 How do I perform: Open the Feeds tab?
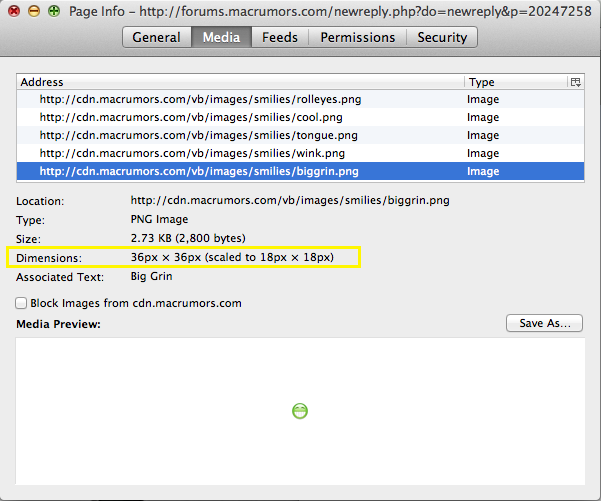(280, 37)
